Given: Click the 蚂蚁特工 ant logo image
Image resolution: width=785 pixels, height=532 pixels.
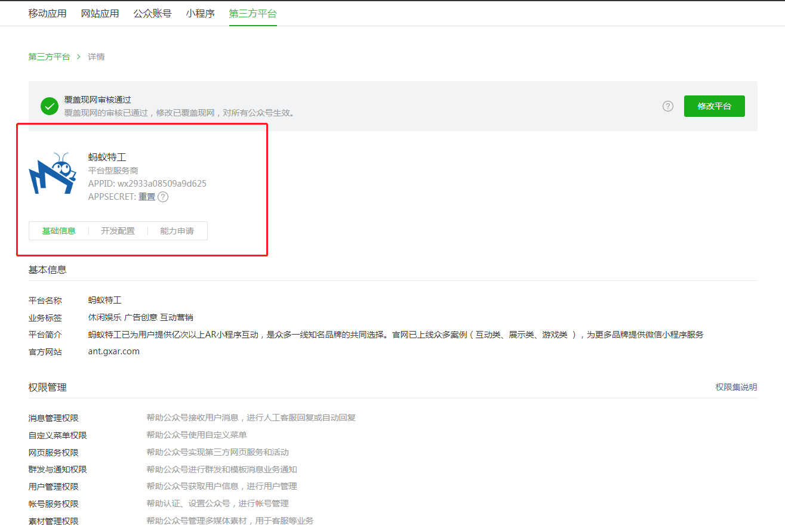Looking at the screenshot, I should tap(53, 173).
